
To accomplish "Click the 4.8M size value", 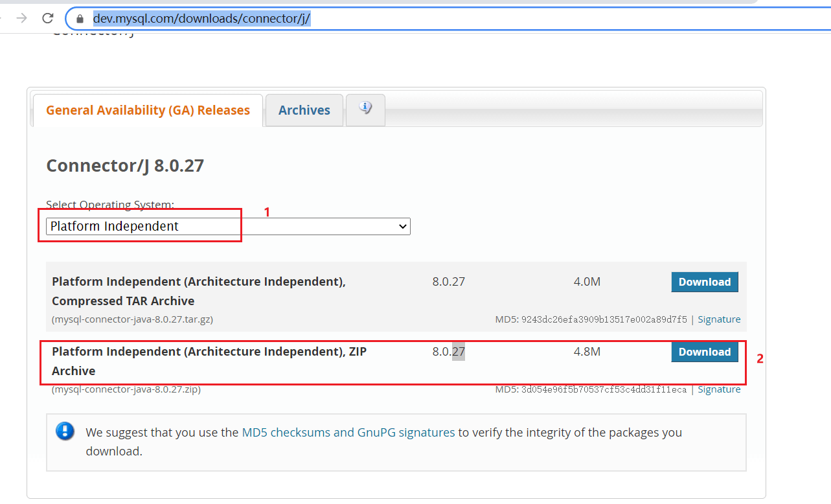I will tap(587, 352).
